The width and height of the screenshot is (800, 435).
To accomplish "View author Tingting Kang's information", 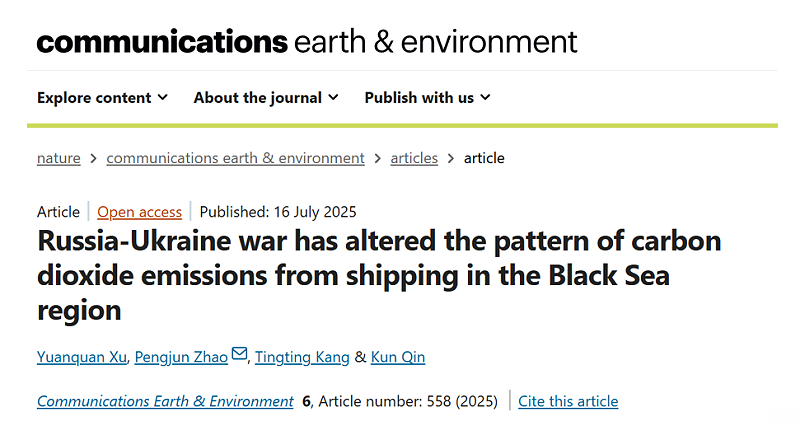I will (x=302, y=357).
